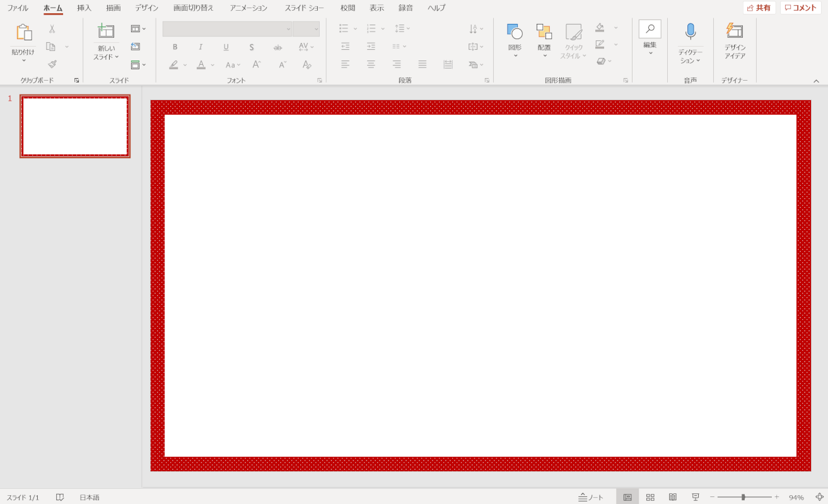The height and width of the screenshot is (504, 828).
Task: Click the decrease indent level icon
Action: (345, 47)
